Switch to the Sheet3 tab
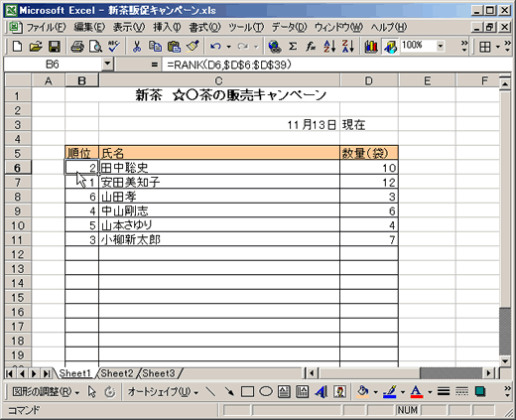Viewport: 516px width, 420px height. tap(159, 373)
